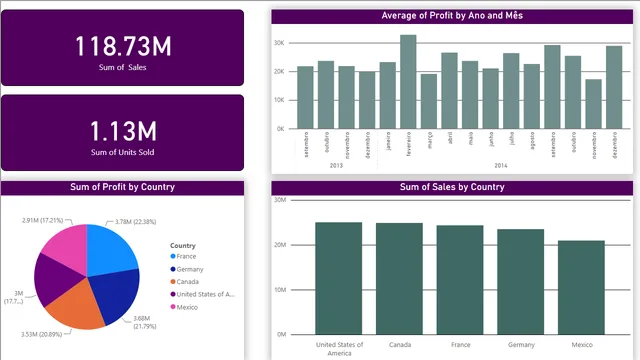Click the setembro 2013 profit bar
This screenshot has width=640, height=360.
305,98
